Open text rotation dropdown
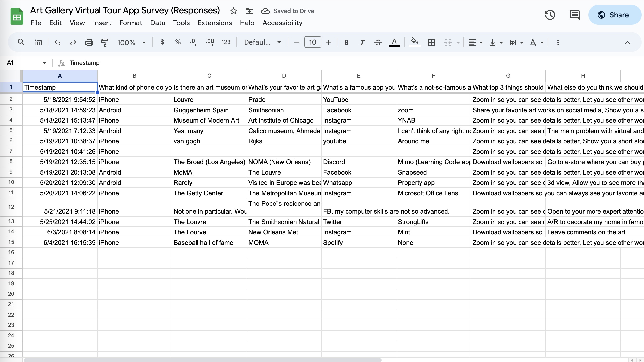 537,43
